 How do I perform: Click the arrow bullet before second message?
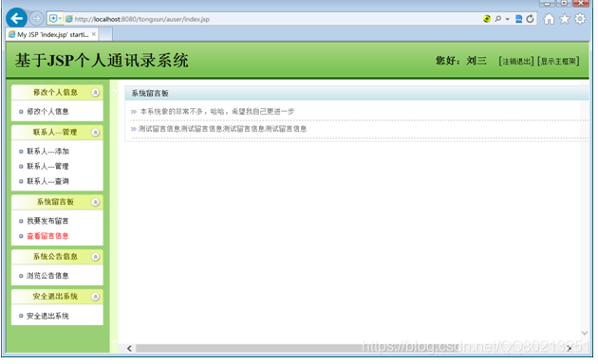tap(134, 129)
